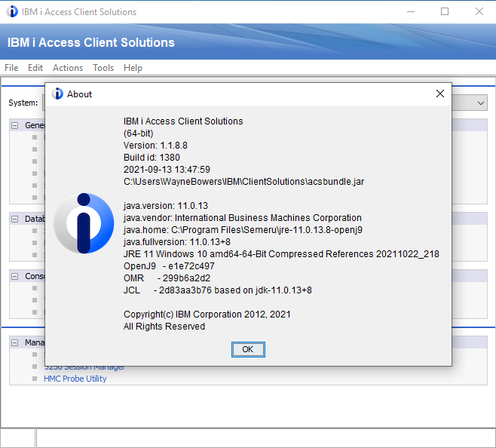Click the About dialog title icon
This screenshot has height=448, width=496.
pyautogui.click(x=57, y=94)
